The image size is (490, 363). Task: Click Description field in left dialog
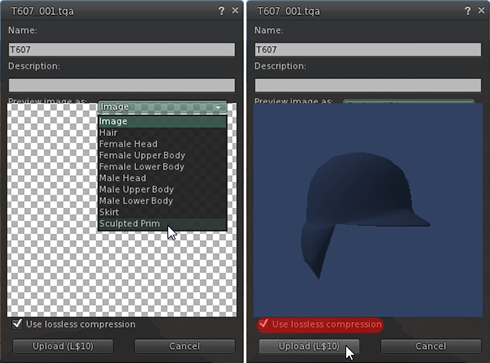122,85
